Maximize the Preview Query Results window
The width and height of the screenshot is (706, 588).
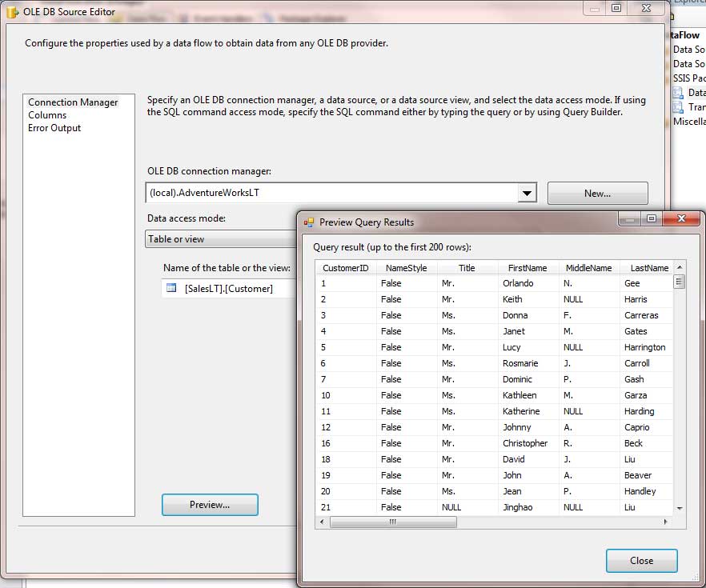click(x=652, y=218)
